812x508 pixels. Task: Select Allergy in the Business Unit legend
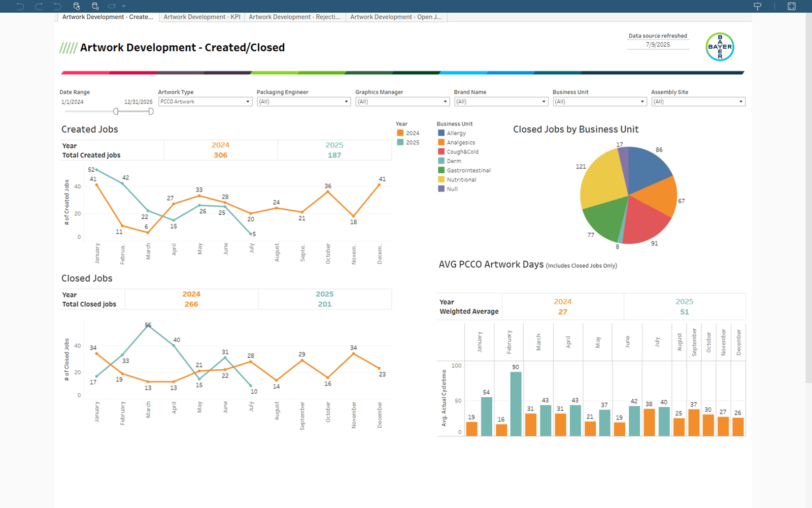[455, 133]
